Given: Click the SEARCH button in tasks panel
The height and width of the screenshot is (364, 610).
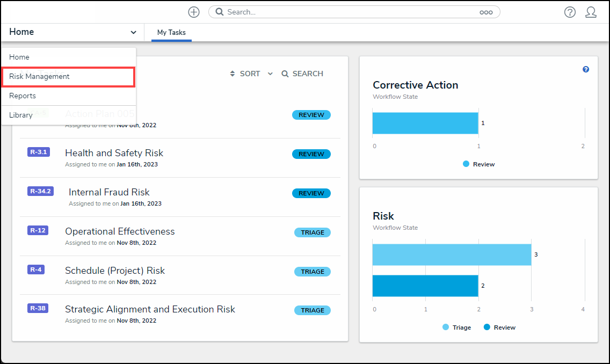Looking at the screenshot, I should click(x=302, y=74).
